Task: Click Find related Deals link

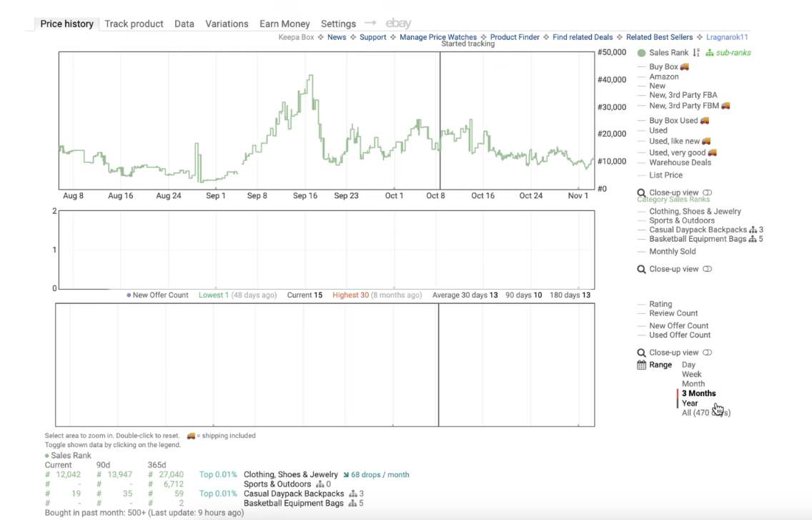Action: [583, 37]
